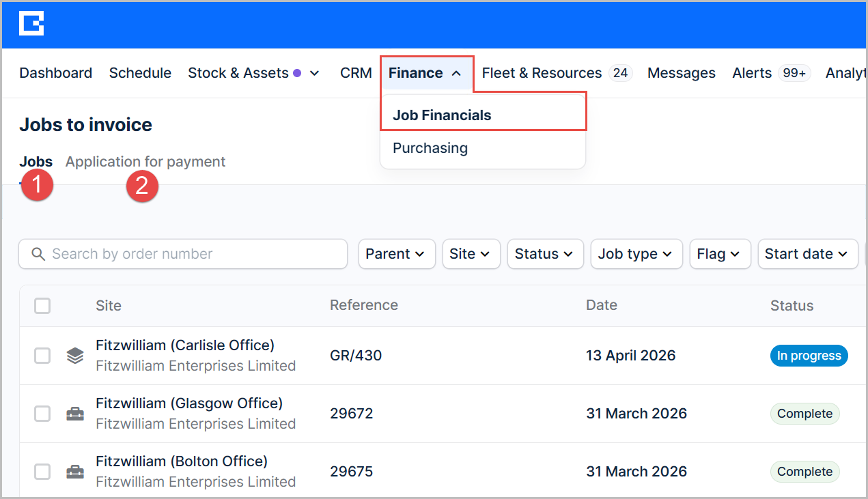Screen dimensions: 868x499
Task: Open the Flag filter dropdown
Action: pyautogui.click(x=720, y=254)
